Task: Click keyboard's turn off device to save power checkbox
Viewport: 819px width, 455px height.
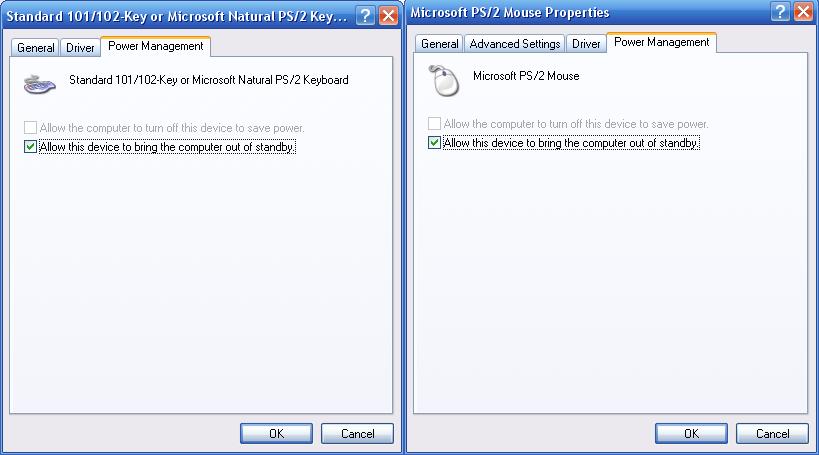Action: pyautogui.click(x=31, y=128)
